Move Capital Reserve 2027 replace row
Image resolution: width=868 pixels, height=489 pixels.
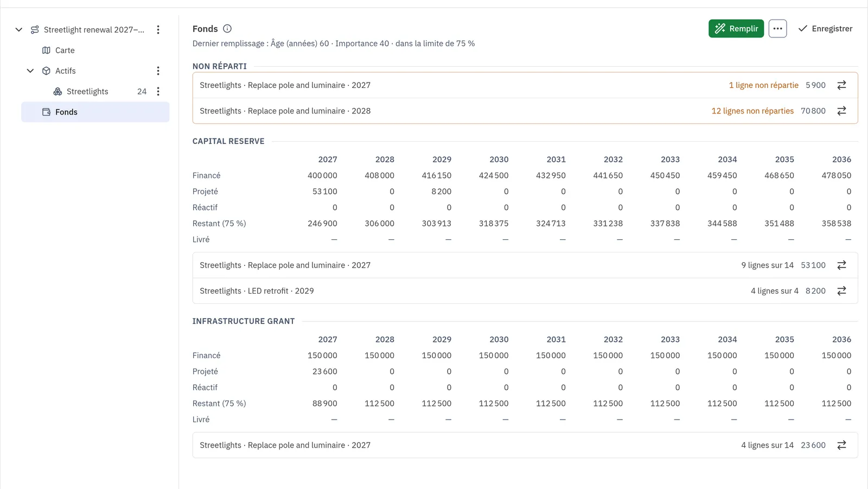pyautogui.click(x=841, y=265)
